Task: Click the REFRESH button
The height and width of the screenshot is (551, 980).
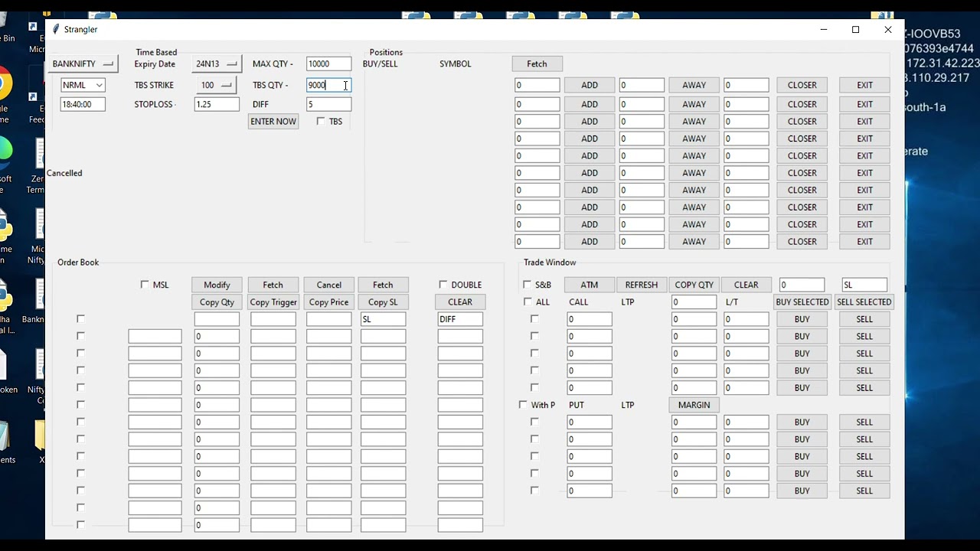Action: pos(642,285)
